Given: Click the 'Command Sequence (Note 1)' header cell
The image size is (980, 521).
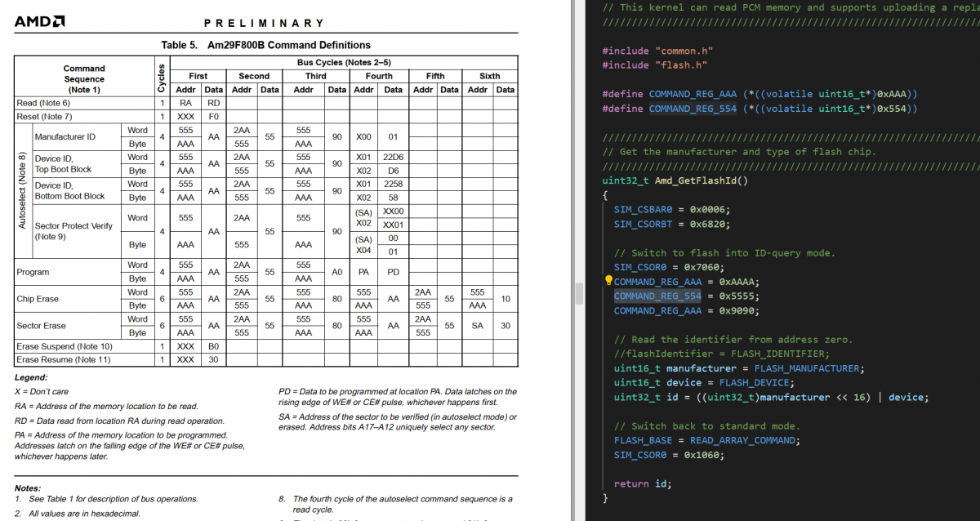Looking at the screenshot, I should coord(84,79).
